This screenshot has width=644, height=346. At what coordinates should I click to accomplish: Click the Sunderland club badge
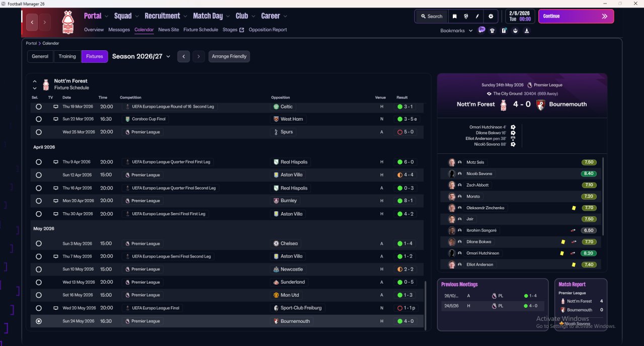276,282
